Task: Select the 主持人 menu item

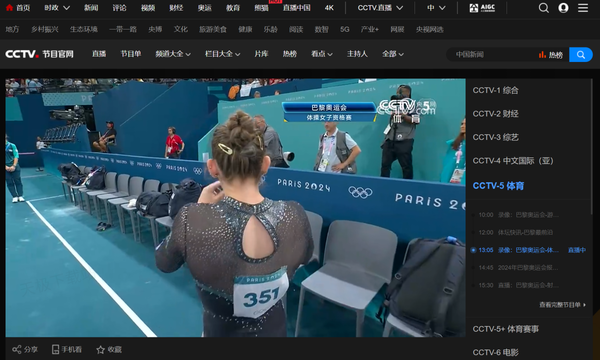Action: coord(357,54)
